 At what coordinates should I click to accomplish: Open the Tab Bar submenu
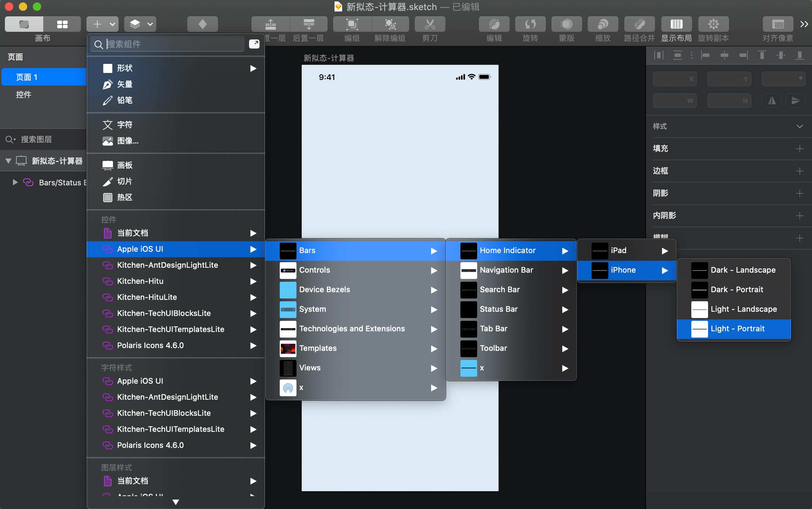pyautogui.click(x=511, y=329)
